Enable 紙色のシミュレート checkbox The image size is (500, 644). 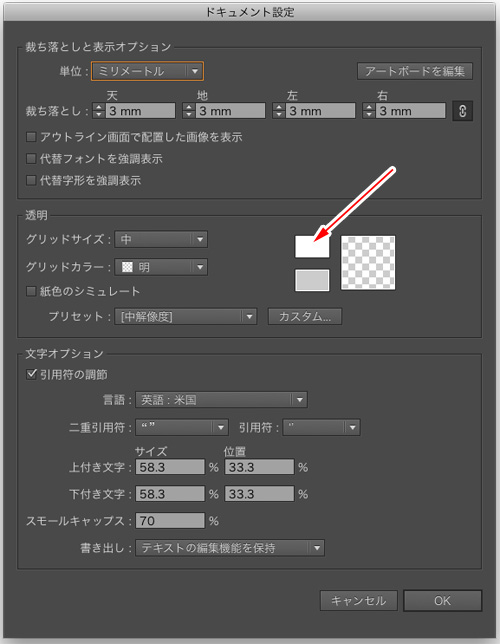click(x=31, y=292)
